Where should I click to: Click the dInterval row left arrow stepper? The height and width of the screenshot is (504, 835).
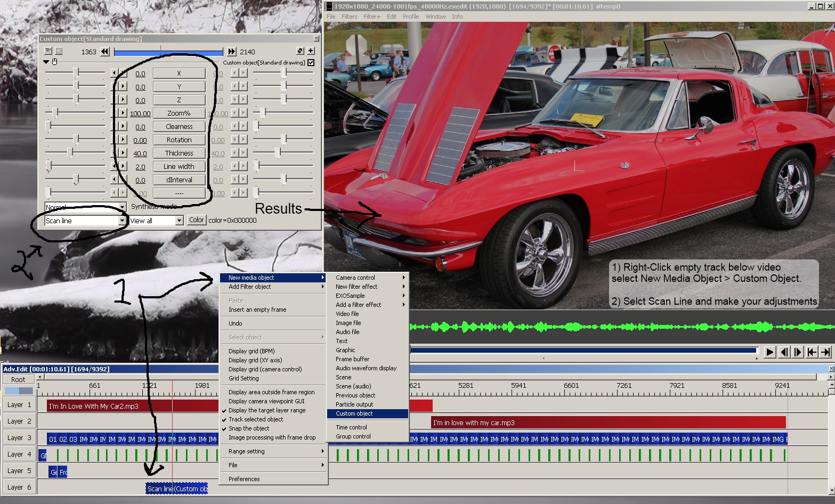pyautogui.click(x=114, y=180)
